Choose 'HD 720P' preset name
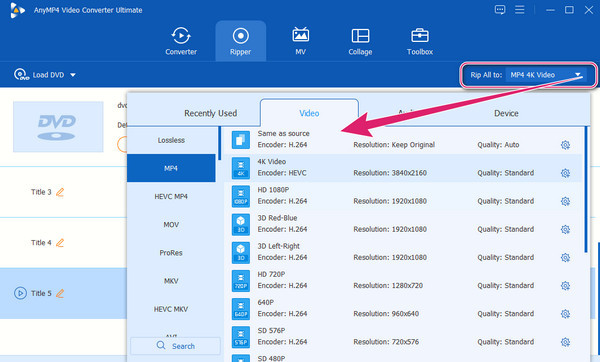 click(x=271, y=274)
